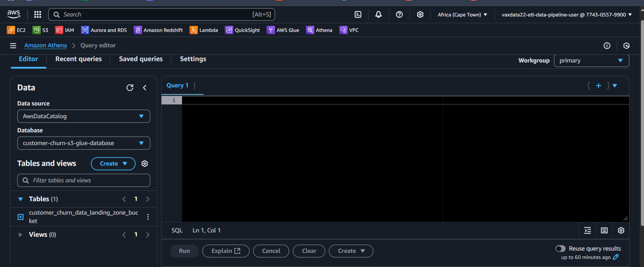Refresh the Data panel
644x267 pixels.
[x=130, y=88]
